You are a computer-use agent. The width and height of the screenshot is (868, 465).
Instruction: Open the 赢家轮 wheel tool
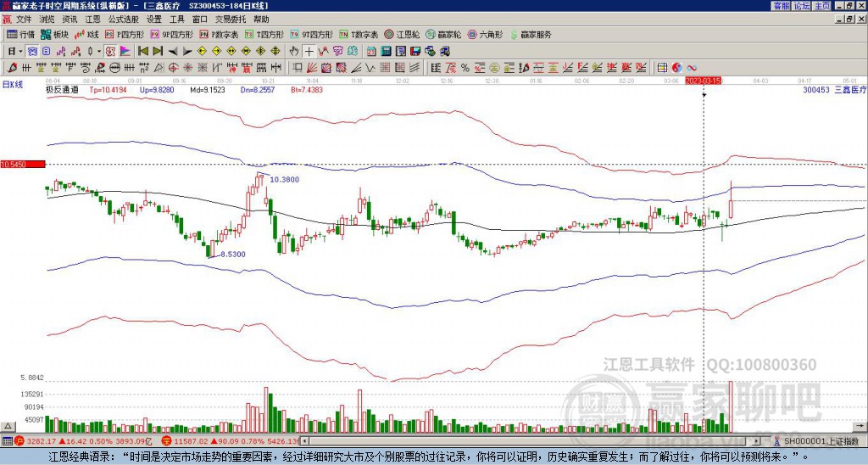click(x=443, y=34)
